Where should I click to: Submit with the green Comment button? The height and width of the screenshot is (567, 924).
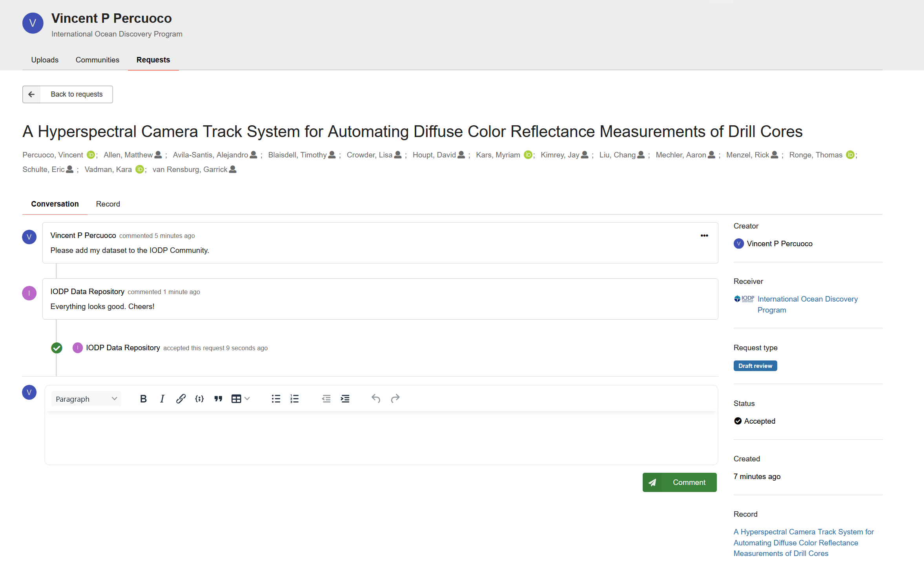680,482
